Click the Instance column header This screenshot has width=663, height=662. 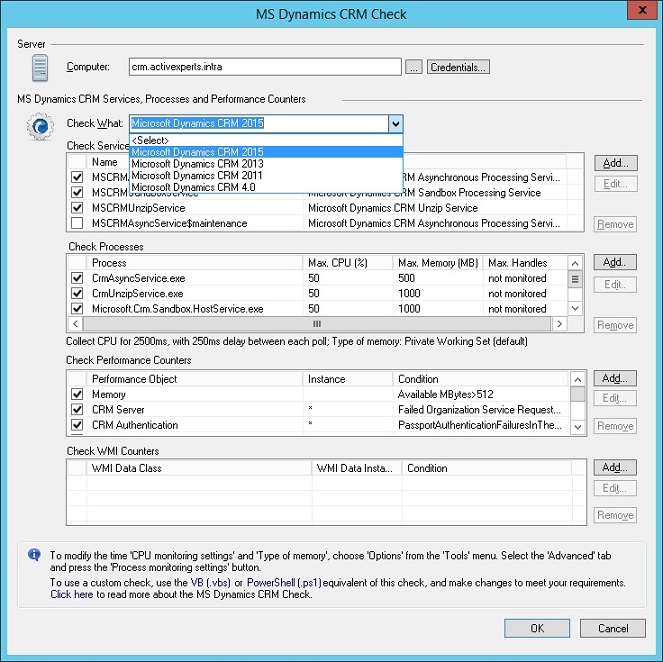[x=348, y=379]
